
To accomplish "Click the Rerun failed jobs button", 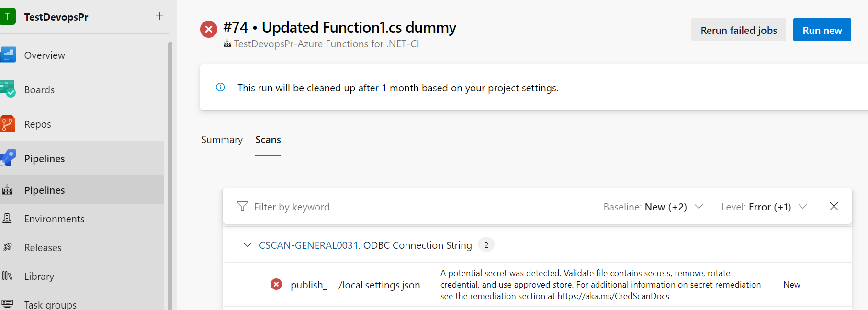I will tap(738, 30).
